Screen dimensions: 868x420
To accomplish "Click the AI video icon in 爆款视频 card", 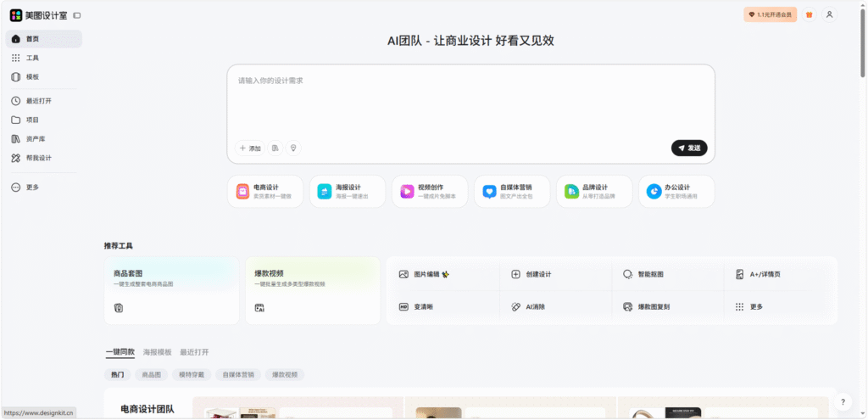I will tap(259, 307).
